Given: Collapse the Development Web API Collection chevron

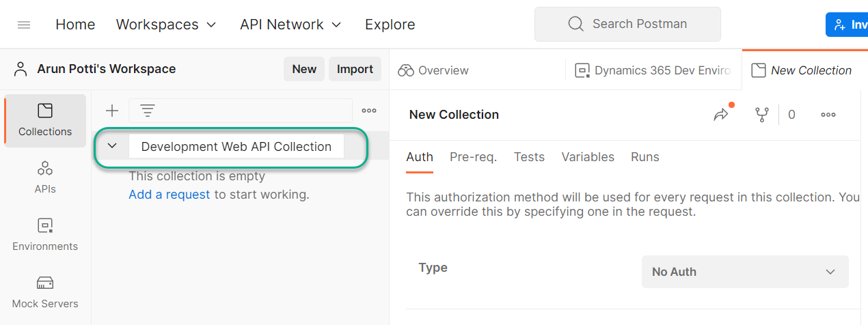Looking at the screenshot, I should (x=113, y=146).
